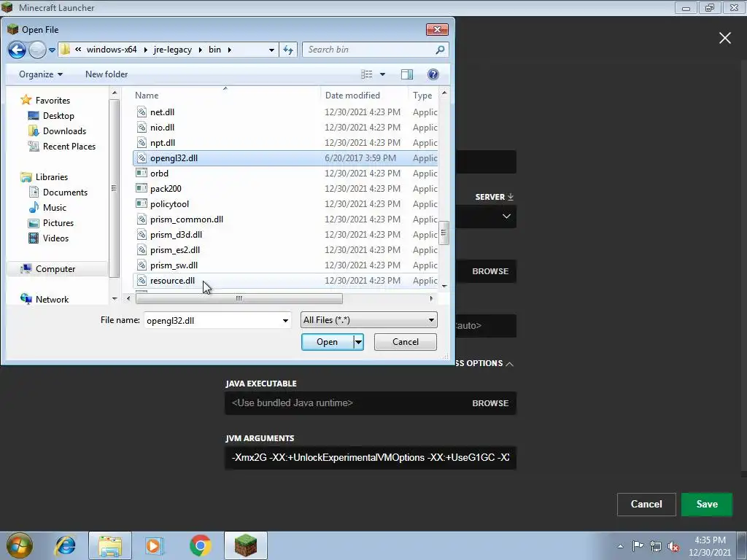This screenshot has height=560, width=747.
Task: Select the npt.dll file
Action: coord(285,142)
